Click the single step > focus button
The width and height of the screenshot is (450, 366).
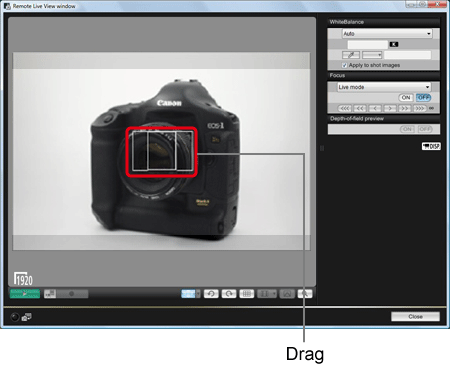pyautogui.click(x=390, y=108)
